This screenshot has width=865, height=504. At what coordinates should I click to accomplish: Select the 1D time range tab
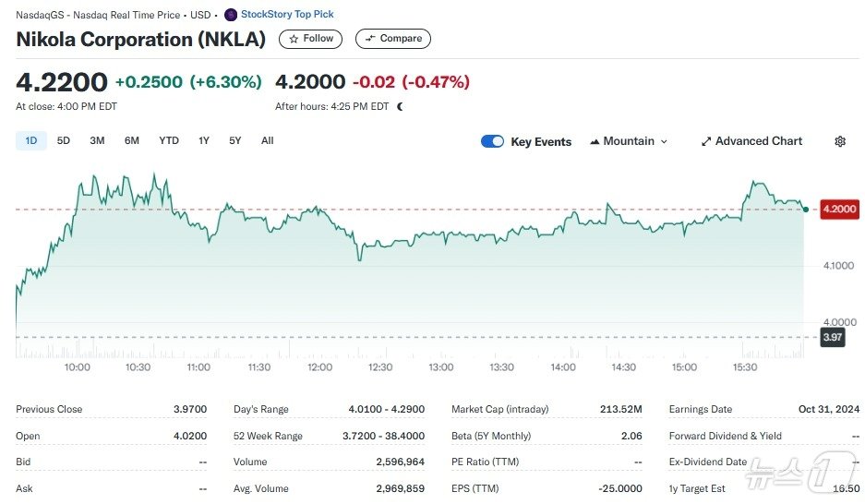click(x=31, y=140)
